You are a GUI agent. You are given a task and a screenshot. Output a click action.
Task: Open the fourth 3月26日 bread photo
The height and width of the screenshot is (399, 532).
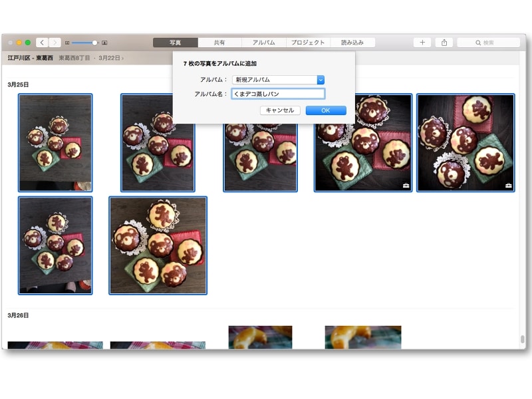pos(363,337)
